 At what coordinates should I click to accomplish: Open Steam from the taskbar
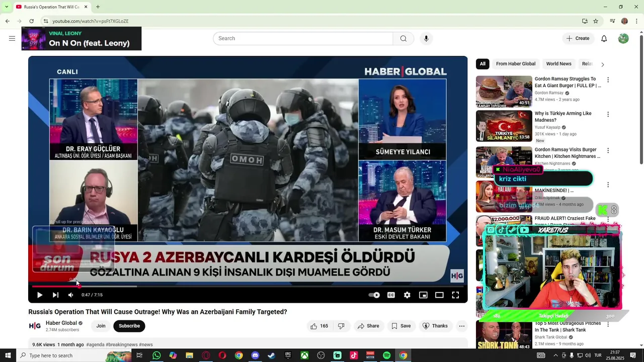(x=271, y=355)
